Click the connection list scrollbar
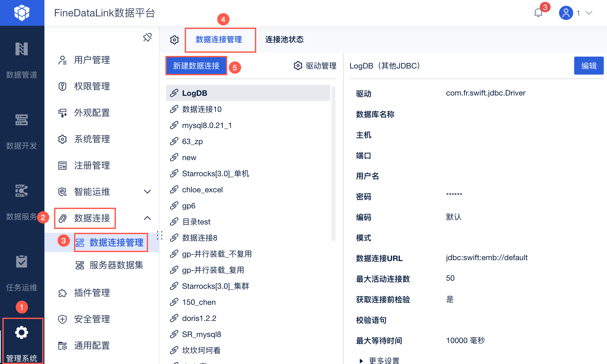The image size is (607, 364). [333, 163]
